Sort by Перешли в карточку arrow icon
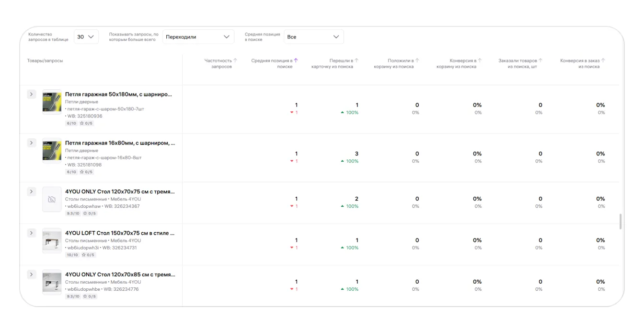Image resolution: width=644 pixels, height=333 pixels. [356, 60]
